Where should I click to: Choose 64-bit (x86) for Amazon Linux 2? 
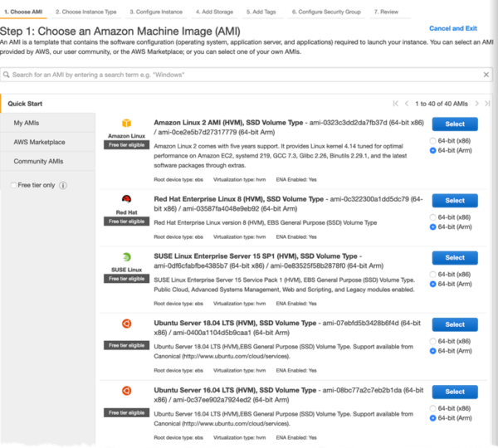coord(432,141)
